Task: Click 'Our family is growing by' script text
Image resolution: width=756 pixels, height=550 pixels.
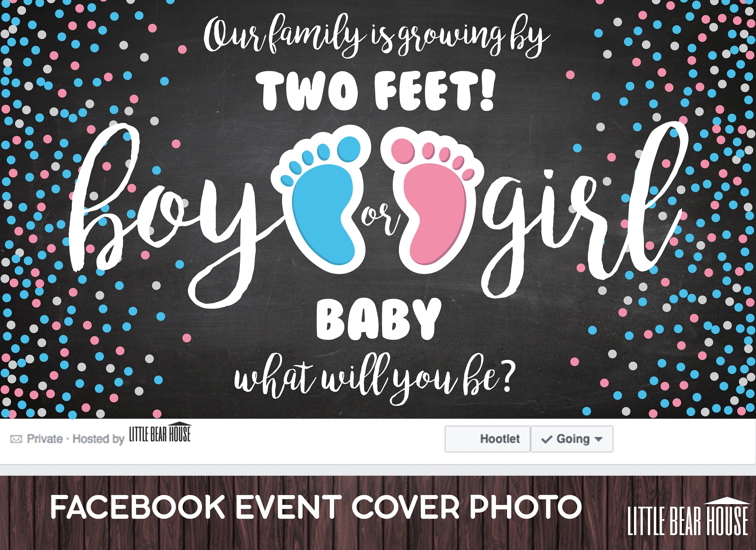Action: click(376, 36)
